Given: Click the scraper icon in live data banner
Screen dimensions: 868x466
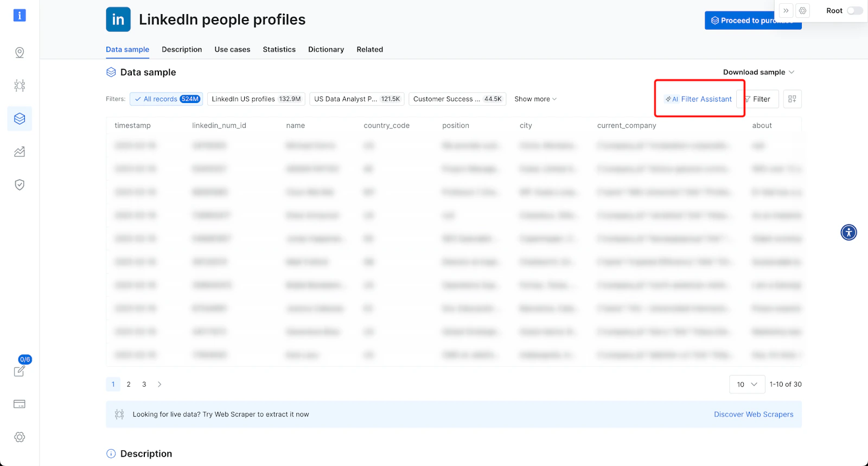Looking at the screenshot, I should (119, 414).
